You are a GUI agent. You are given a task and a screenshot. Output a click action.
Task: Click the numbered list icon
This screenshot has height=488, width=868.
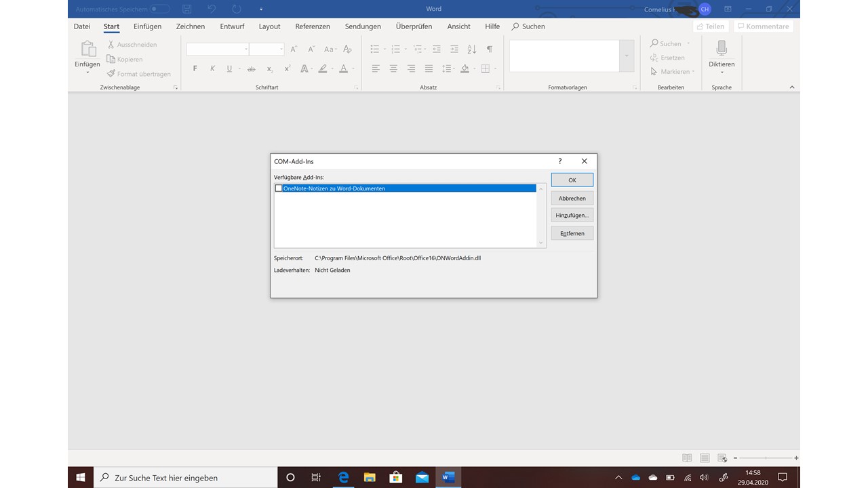click(x=396, y=49)
